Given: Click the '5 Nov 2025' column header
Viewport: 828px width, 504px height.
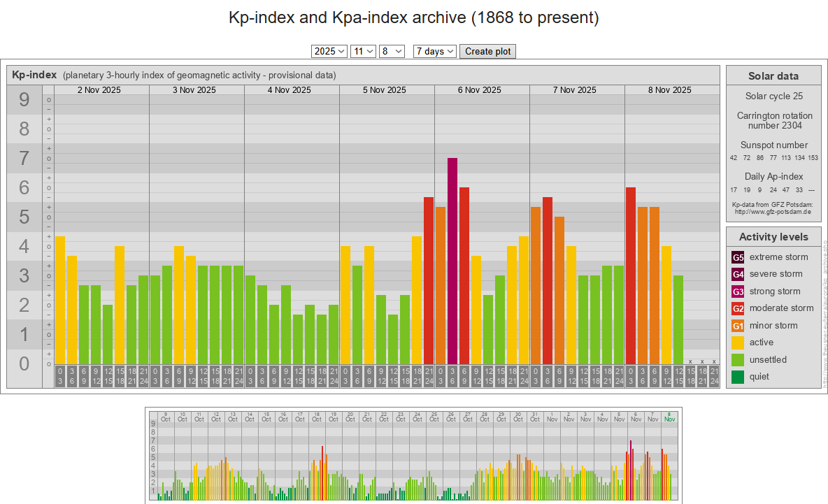Looking at the screenshot, I should 385,90.
